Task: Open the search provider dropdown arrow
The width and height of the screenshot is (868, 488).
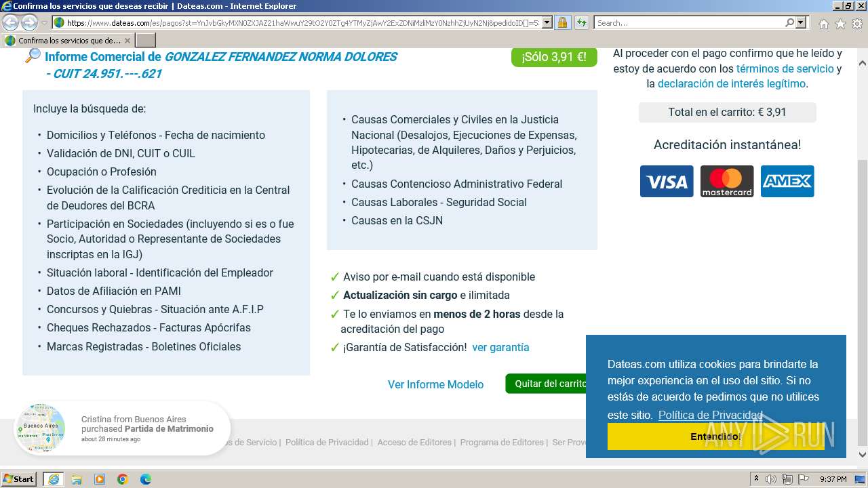Action: [801, 23]
